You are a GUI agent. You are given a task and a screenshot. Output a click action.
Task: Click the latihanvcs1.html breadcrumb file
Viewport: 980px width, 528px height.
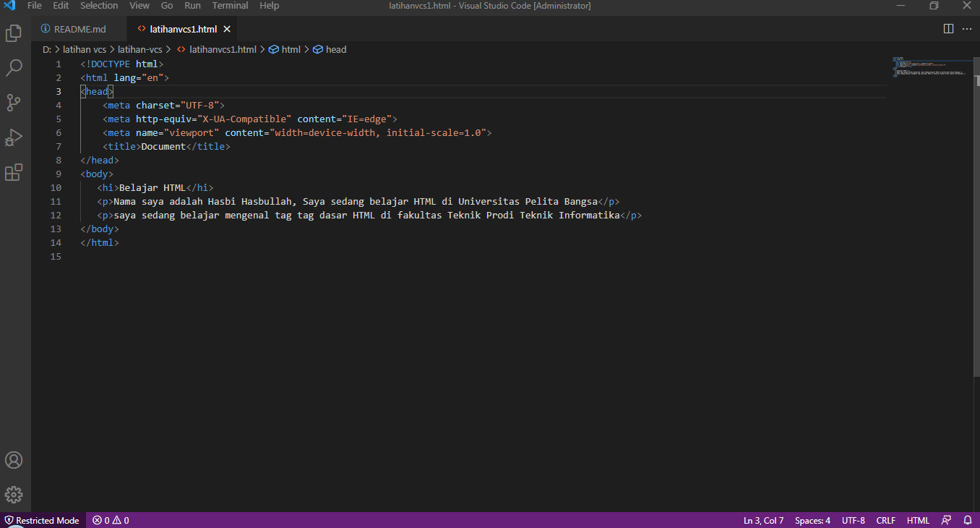pos(217,50)
